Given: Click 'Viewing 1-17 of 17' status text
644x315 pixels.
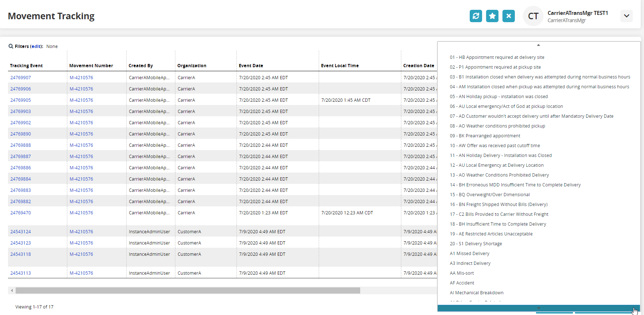Looking at the screenshot, I should (x=34, y=307).
